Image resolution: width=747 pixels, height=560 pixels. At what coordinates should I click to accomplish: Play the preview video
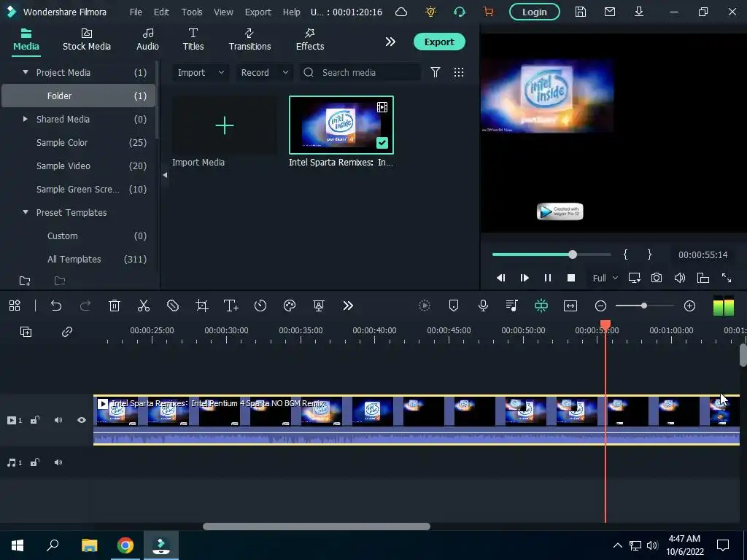point(525,278)
